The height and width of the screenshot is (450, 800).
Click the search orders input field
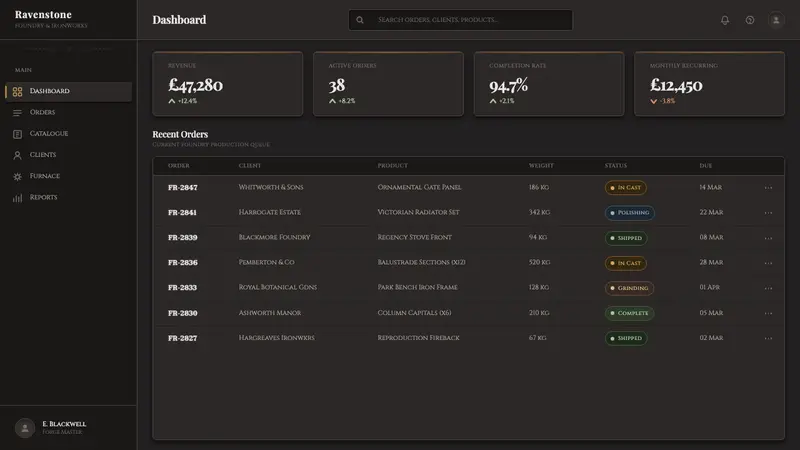460,20
